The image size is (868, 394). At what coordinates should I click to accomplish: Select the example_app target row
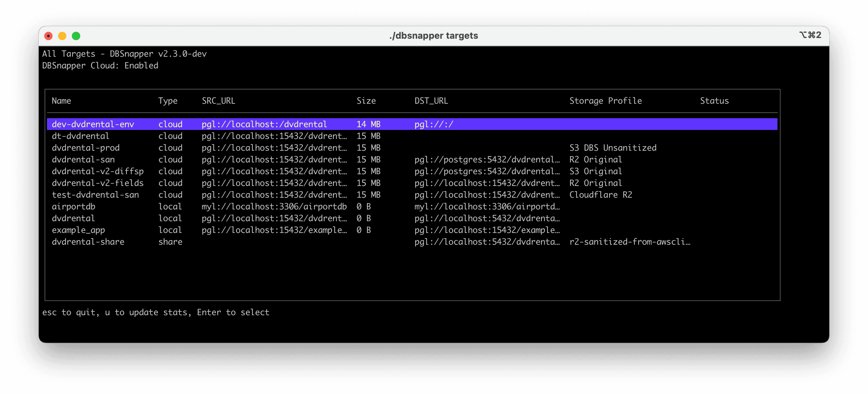click(78, 230)
